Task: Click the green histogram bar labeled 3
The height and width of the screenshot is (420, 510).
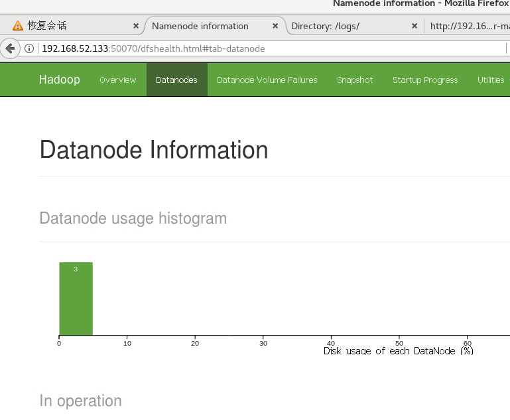Action: tap(76, 299)
